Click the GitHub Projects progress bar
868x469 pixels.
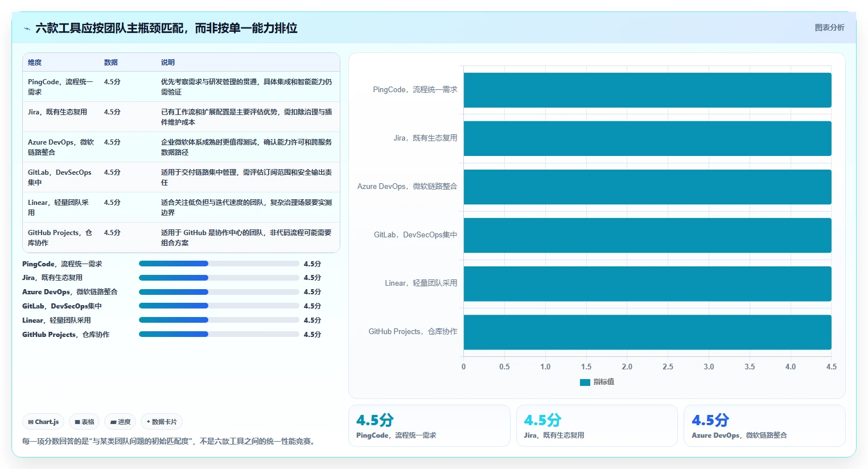[x=219, y=334]
